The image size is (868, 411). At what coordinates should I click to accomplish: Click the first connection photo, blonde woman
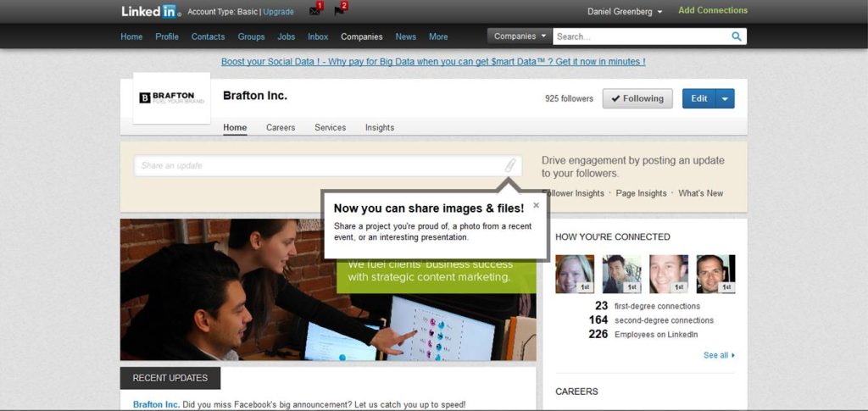(575, 274)
